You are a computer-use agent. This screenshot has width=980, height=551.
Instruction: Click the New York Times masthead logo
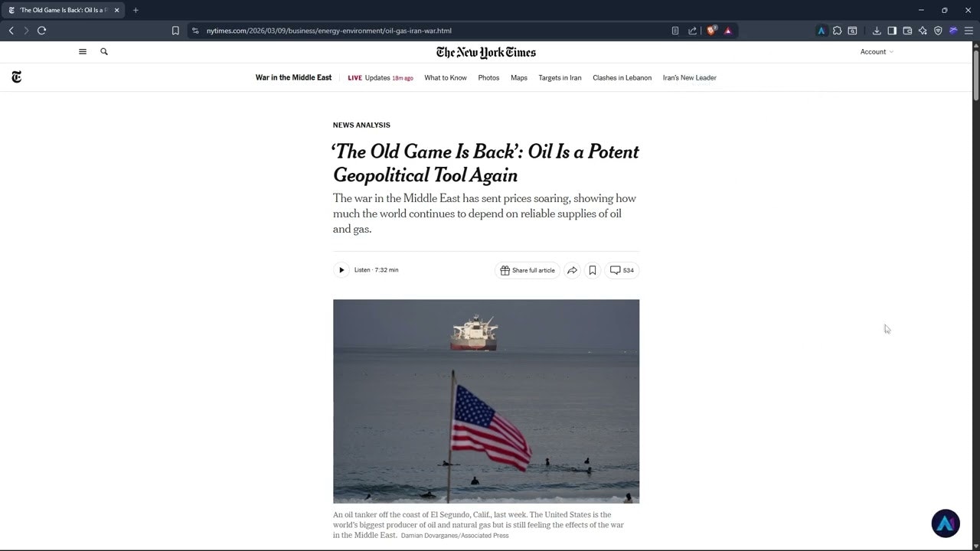pos(486,52)
